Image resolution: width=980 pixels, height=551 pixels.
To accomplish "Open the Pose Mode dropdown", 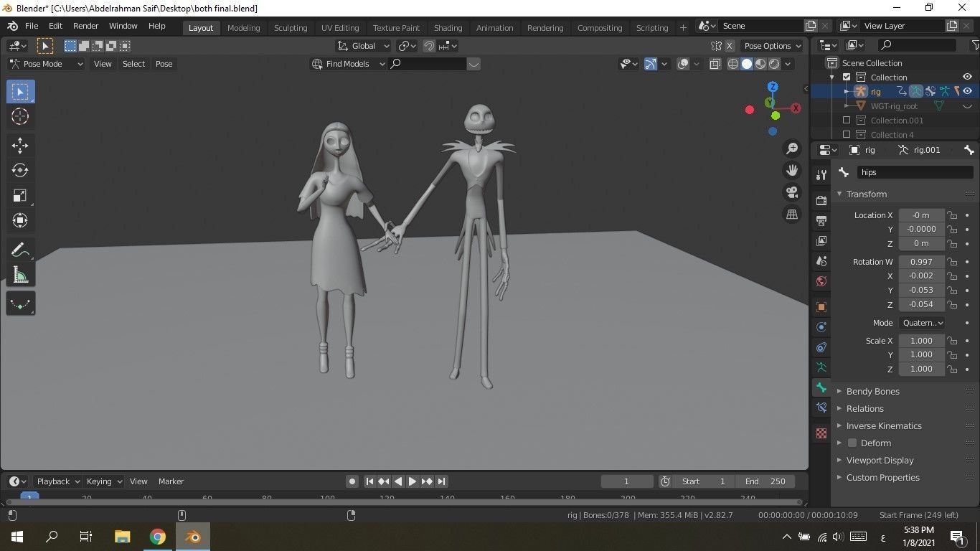I will coord(46,64).
